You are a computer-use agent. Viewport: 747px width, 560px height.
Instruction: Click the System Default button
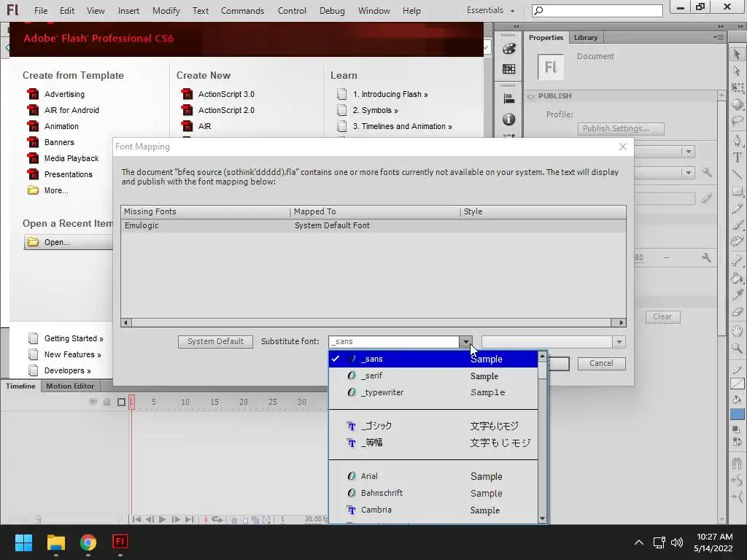(215, 341)
